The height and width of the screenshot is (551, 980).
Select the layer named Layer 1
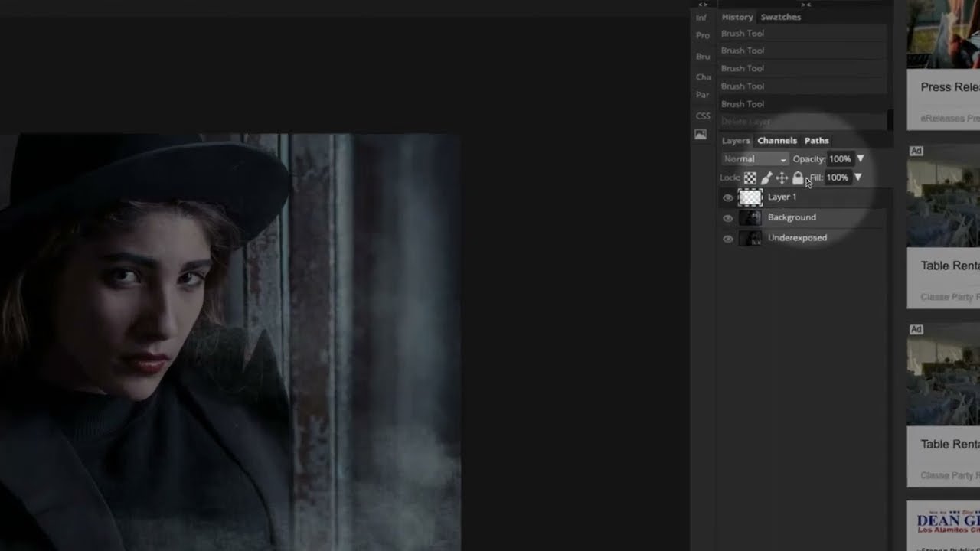(x=782, y=197)
